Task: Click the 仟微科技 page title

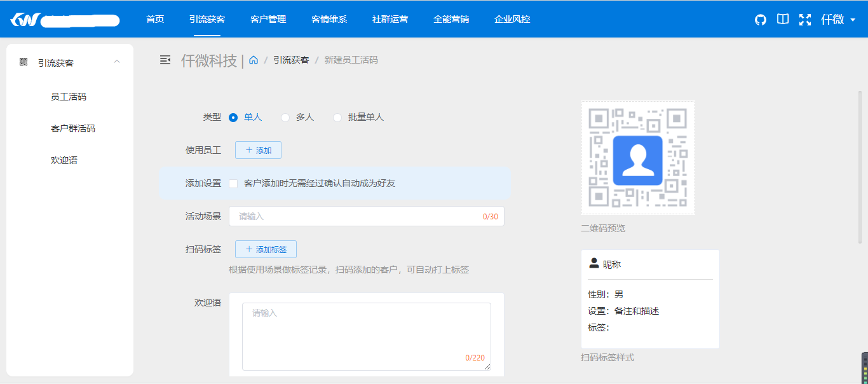Action: pyautogui.click(x=208, y=60)
